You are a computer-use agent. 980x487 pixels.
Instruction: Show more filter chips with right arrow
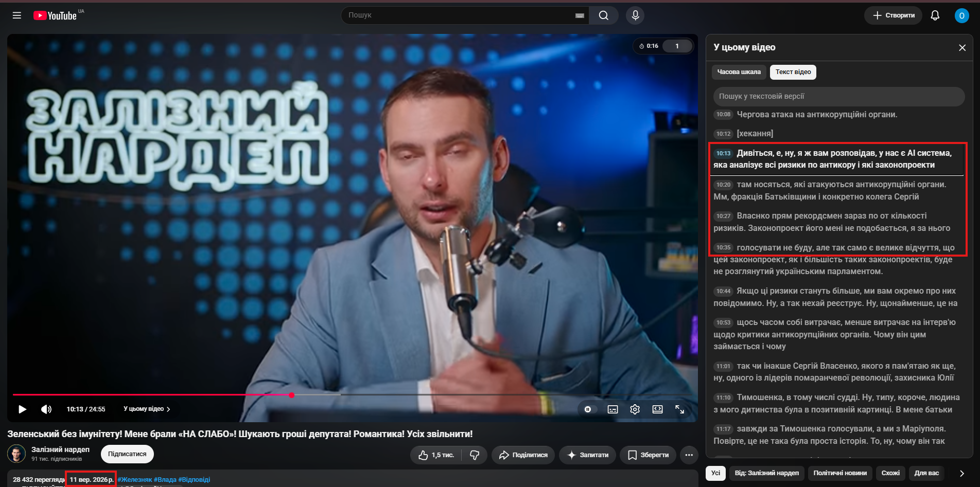click(x=961, y=473)
